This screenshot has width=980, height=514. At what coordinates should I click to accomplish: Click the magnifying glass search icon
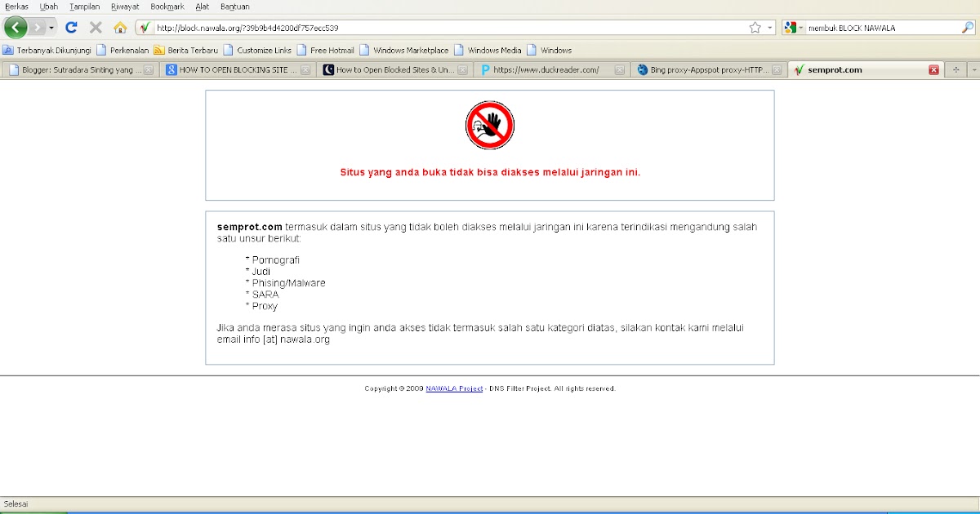point(968,27)
